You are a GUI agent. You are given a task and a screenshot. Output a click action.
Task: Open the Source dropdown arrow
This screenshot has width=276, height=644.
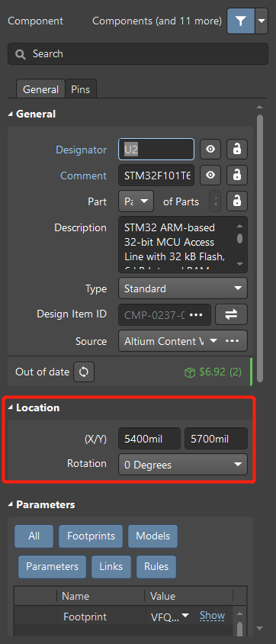point(213,341)
